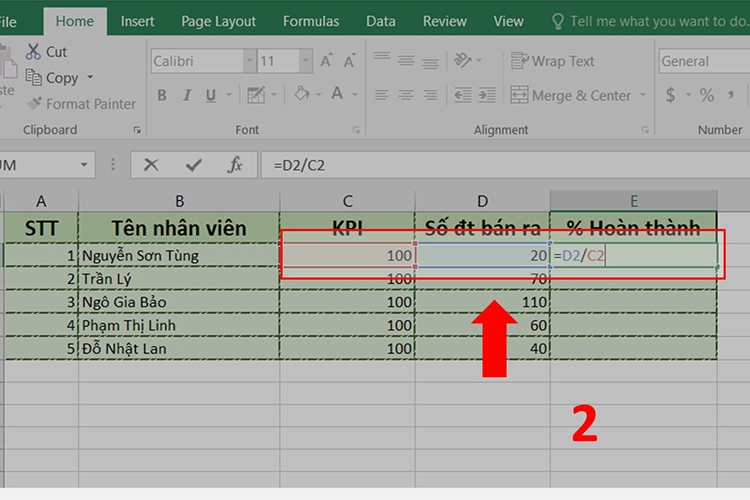Toggle Underline formatting

click(x=210, y=95)
